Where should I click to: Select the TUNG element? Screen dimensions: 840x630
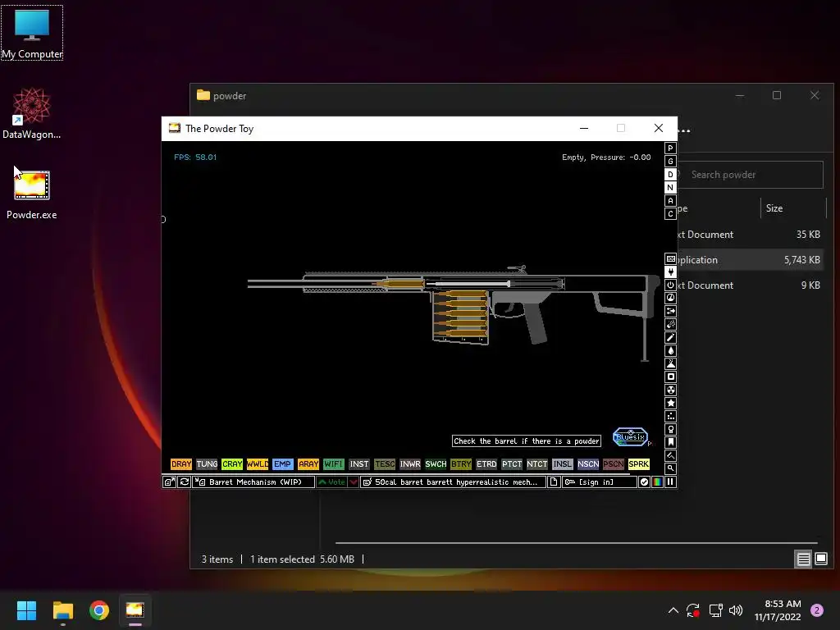[x=207, y=464]
